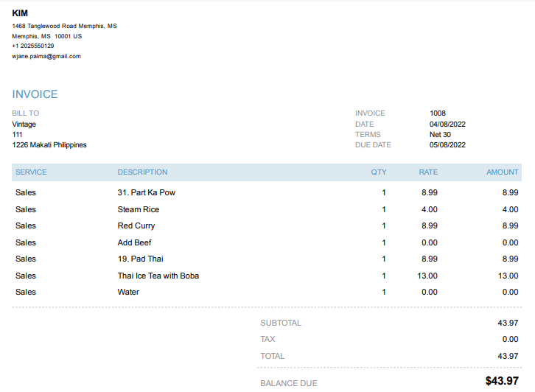Click the BILL TO label
The height and width of the screenshot is (392, 535).
point(26,113)
